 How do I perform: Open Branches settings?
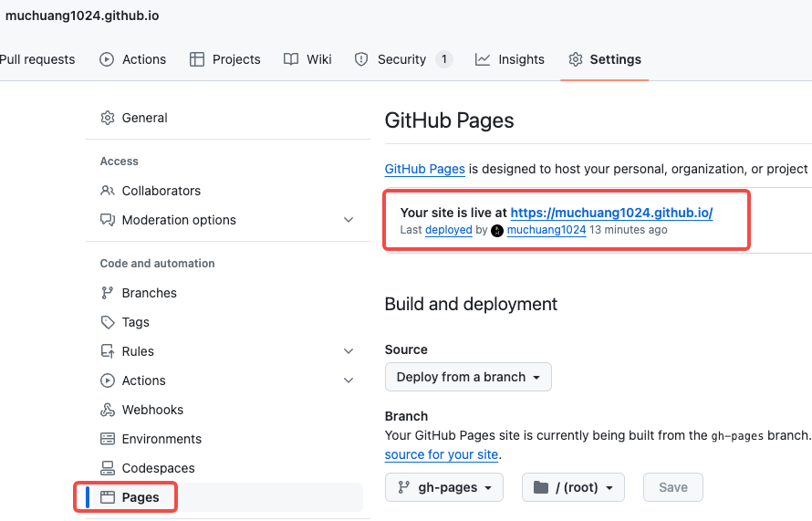[228, 293]
